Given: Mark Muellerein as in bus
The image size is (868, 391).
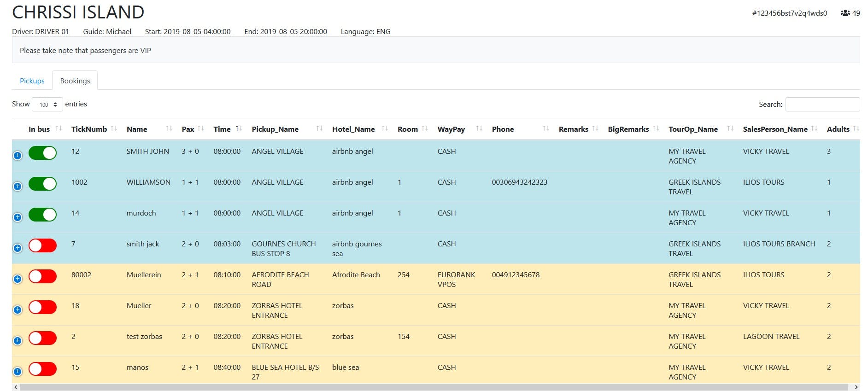Looking at the screenshot, I should (x=42, y=276).
